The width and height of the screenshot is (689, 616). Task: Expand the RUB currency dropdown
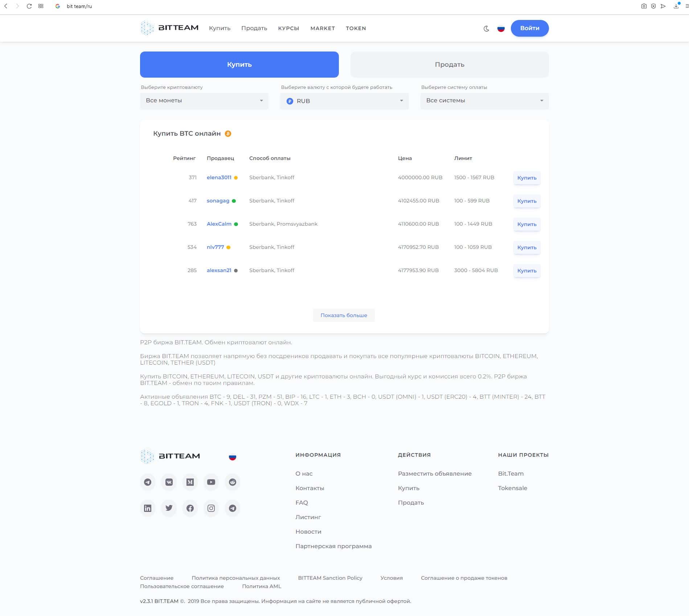[344, 101]
